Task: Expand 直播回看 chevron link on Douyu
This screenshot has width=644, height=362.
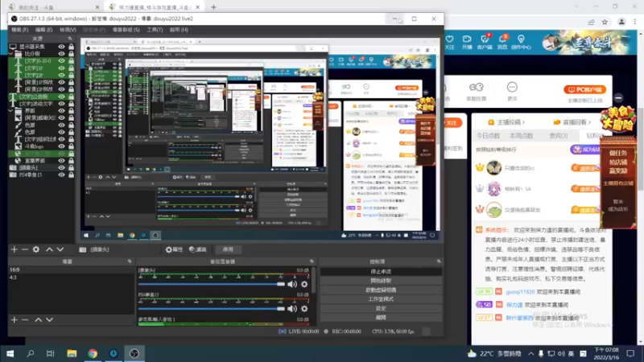Action: pyautogui.click(x=572, y=122)
